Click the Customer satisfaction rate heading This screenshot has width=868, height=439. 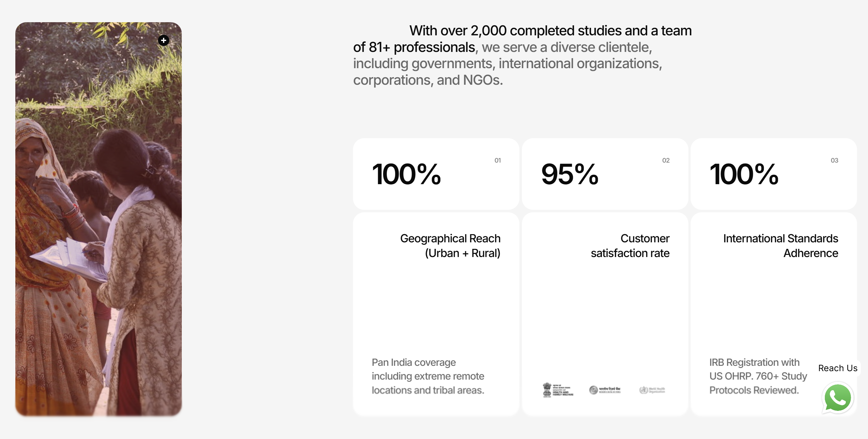pyautogui.click(x=630, y=246)
